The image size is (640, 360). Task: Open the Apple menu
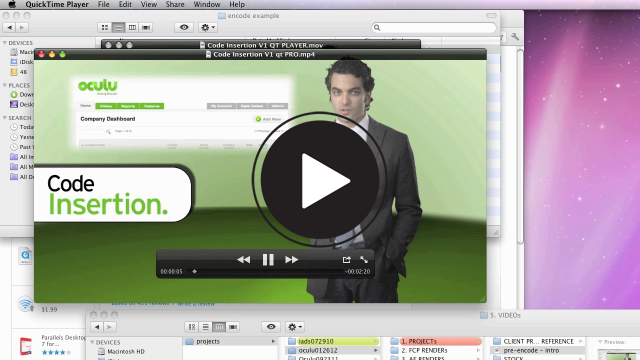click(x=12, y=4)
